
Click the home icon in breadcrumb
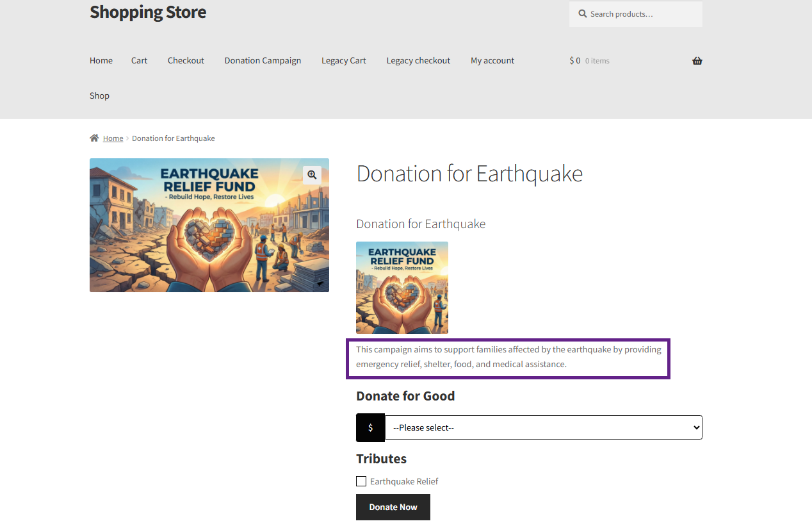(95, 138)
